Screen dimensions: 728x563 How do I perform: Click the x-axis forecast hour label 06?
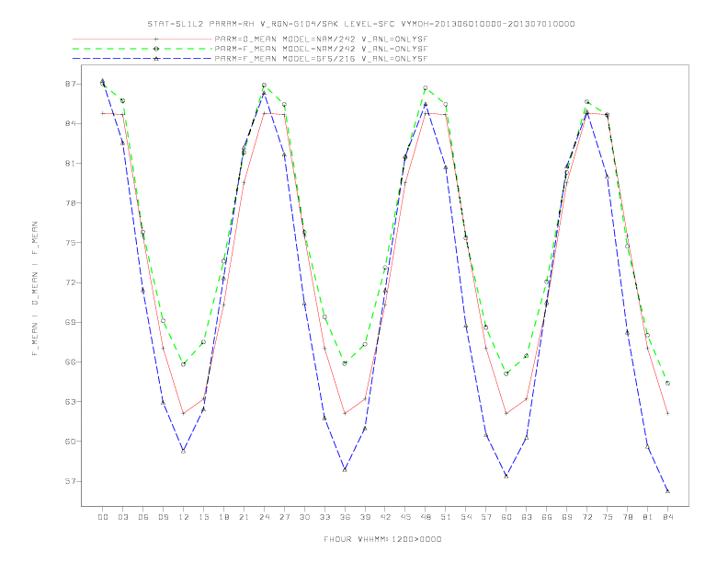143,517
